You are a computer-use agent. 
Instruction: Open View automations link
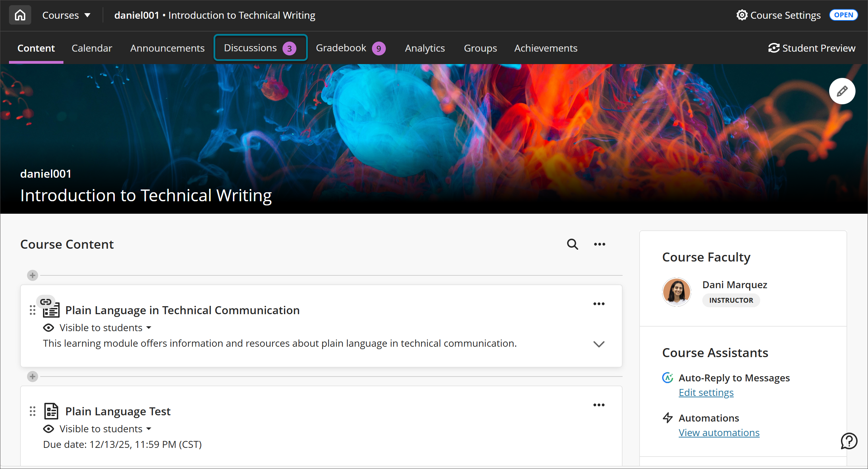(719, 432)
